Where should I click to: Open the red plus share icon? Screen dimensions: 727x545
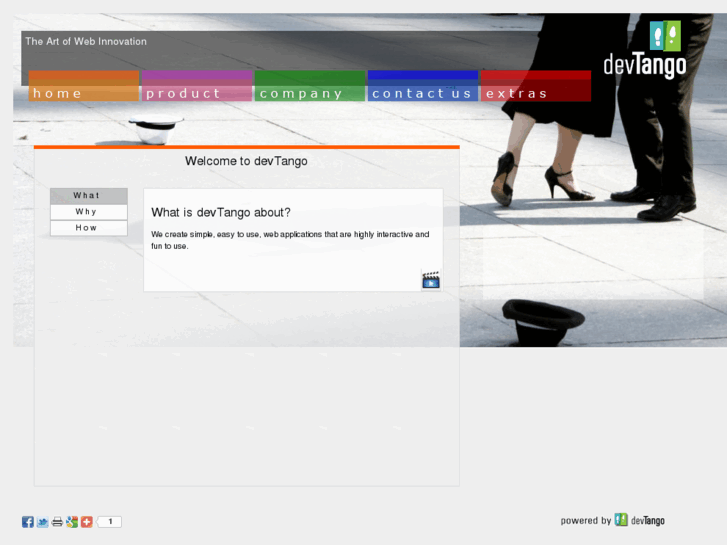pyautogui.click(x=87, y=522)
